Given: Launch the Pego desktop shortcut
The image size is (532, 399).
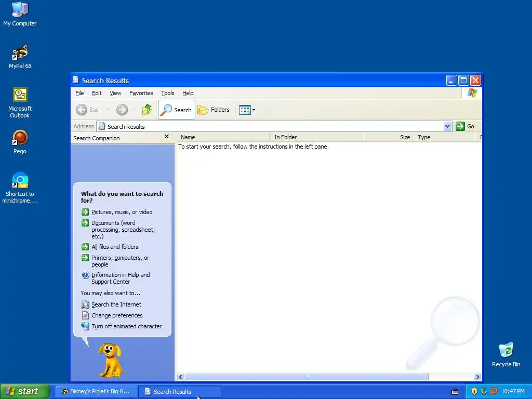Looking at the screenshot, I should [x=20, y=142].
